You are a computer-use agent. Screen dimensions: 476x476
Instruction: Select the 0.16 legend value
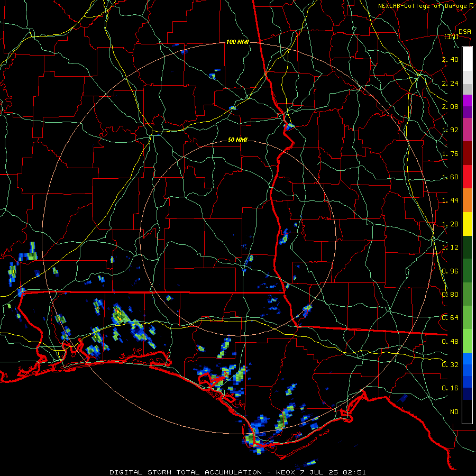point(450,388)
